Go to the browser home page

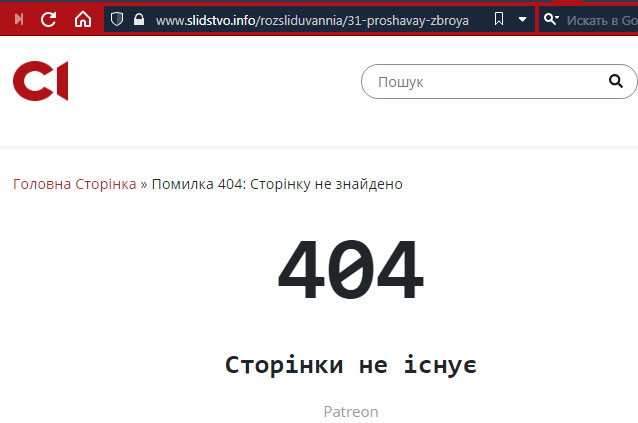click(83, 19)
